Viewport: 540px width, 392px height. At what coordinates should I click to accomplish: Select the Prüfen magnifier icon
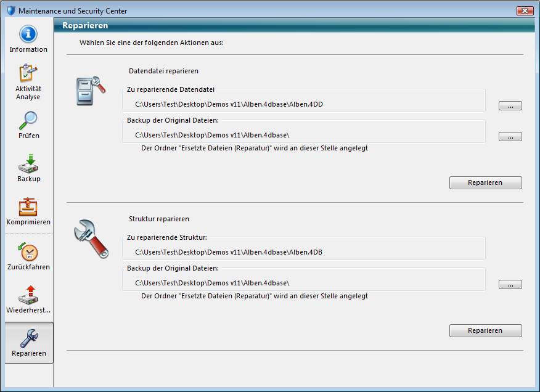(28, 120)
